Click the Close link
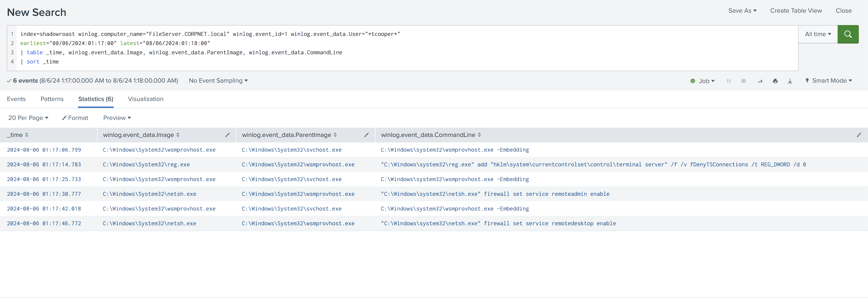This screenshot has height=298, width=868. tap(843, 11)
